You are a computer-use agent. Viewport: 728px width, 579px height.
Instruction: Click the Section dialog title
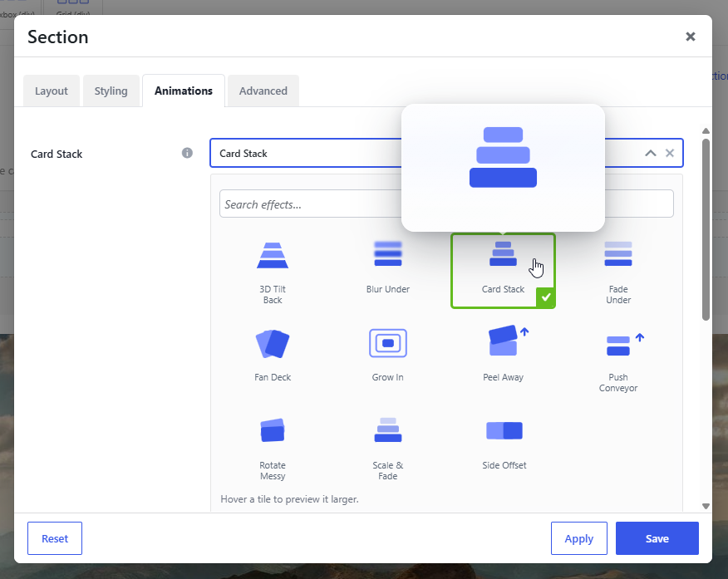coord(57,37)
